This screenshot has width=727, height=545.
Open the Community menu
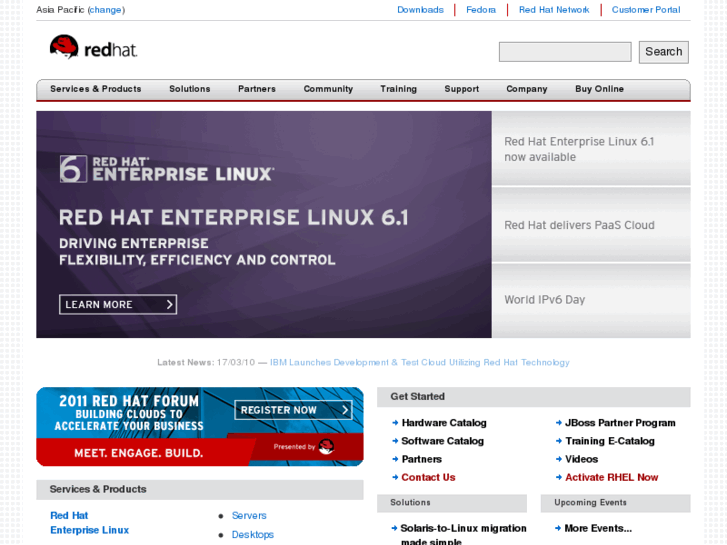point(328,89)
